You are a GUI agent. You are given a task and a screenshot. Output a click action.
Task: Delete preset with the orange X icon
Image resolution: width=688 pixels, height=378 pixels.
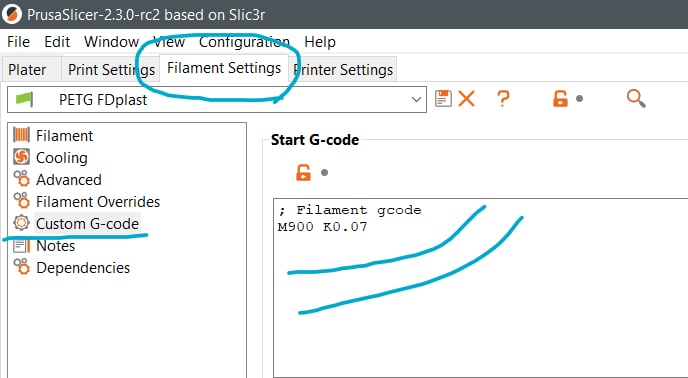point(466,98)
